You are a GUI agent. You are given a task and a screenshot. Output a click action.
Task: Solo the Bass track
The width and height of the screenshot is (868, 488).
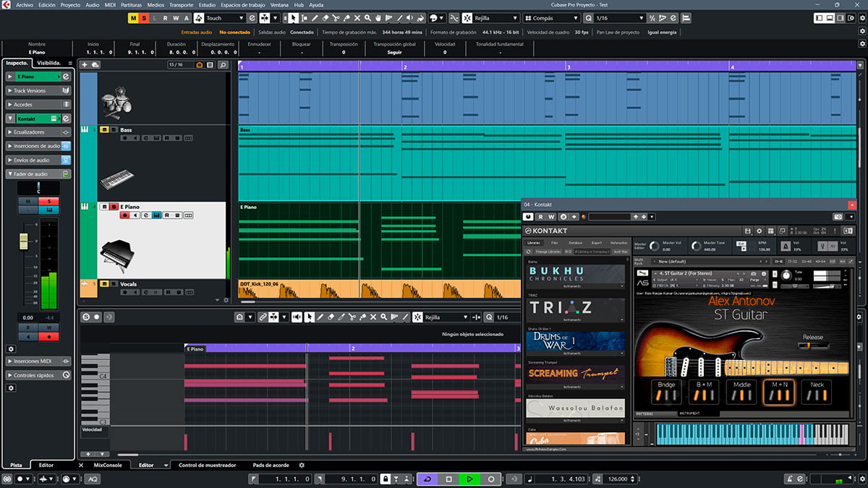114,130
